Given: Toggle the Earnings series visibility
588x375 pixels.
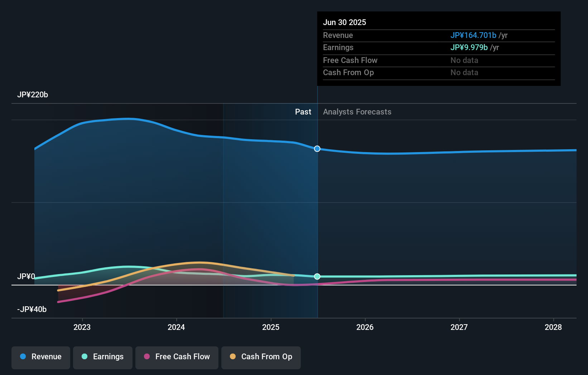Looking at the screenshot, I should (x=103, y=357).
